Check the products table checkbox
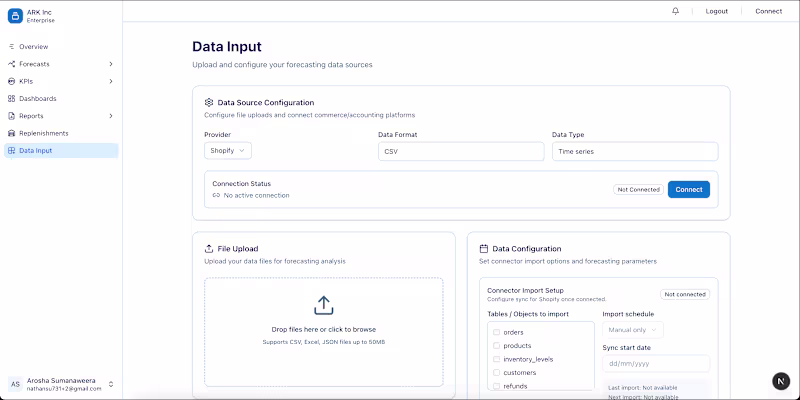The image size is (800, 400). pyautogui.click(x=496, y=345)
